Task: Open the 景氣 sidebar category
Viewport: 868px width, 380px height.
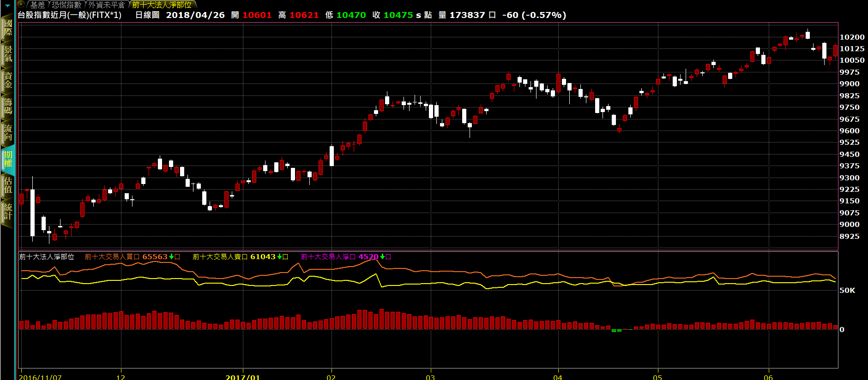Action: click(x=8, y=54)
